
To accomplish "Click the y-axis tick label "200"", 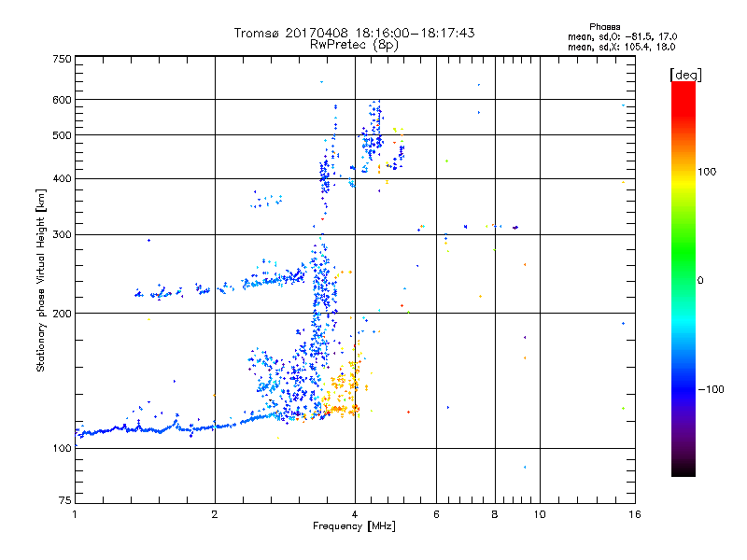I will (x=63, y=314).
